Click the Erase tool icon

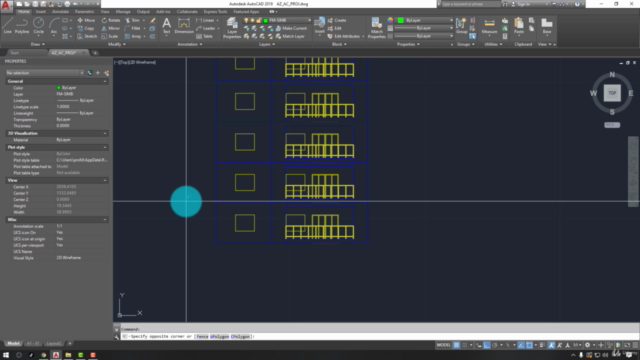tap(153, 20)
